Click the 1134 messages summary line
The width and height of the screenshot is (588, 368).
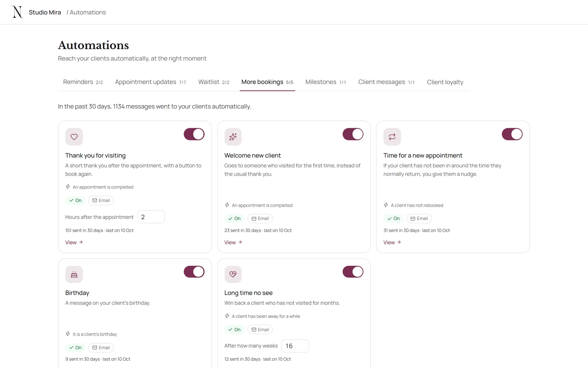(155, 107)
